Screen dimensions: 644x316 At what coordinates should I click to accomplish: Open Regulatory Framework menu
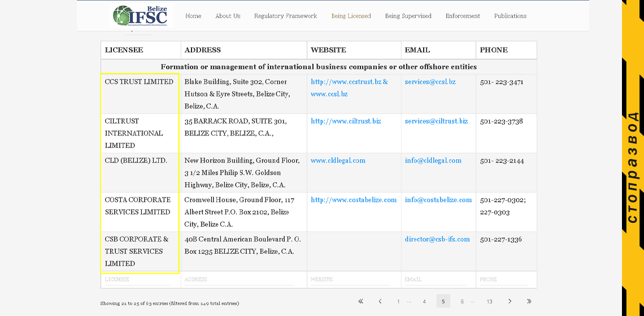[x=285, y=16]
